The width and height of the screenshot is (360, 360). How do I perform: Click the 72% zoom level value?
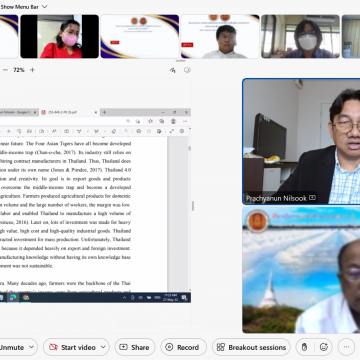click(19, 70)
